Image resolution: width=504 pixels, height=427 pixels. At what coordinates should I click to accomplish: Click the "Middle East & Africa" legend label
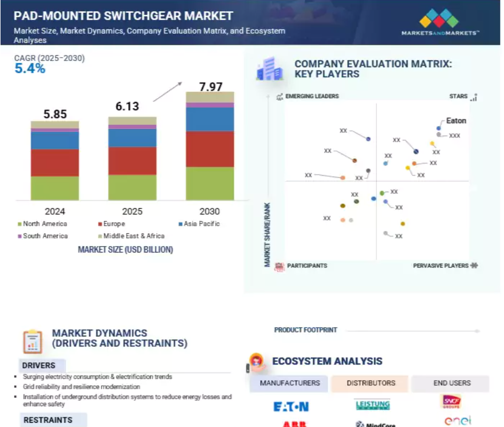point(134,236)
